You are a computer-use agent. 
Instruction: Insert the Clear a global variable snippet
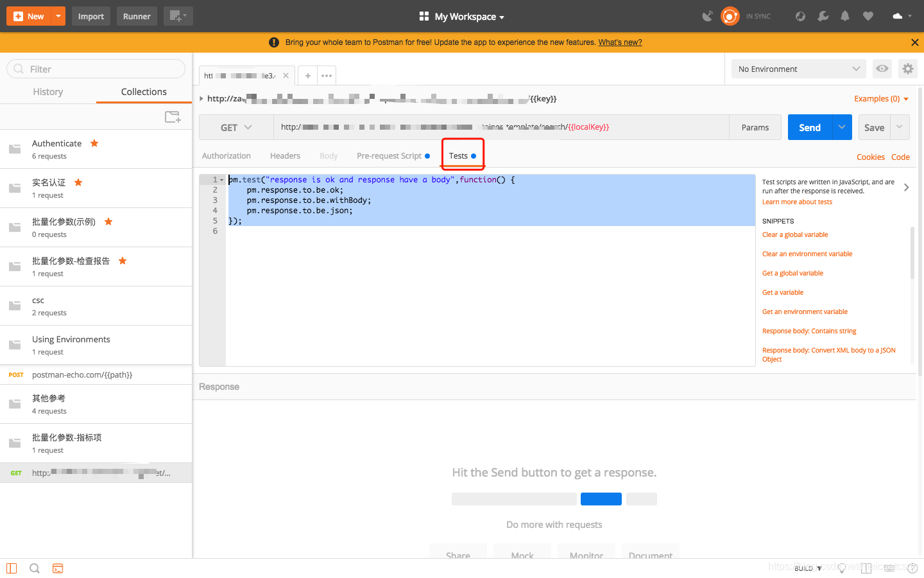(x=795, y=234)
